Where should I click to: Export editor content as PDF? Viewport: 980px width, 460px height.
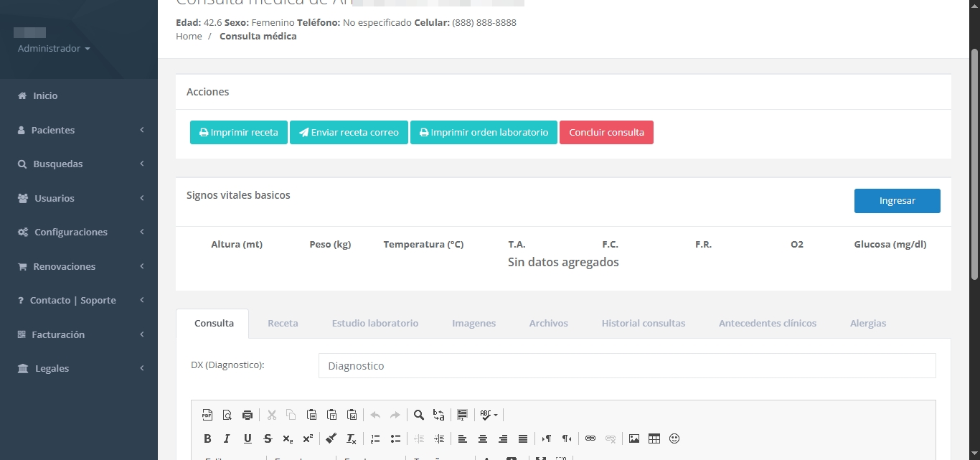pyautogui.click(x=207, y=415)
